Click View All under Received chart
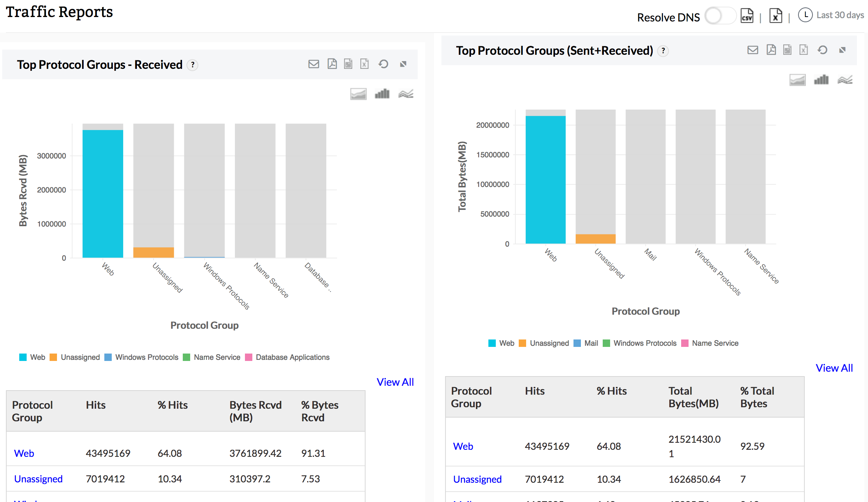Screen dimensions: 868x502 click(395, 382)
